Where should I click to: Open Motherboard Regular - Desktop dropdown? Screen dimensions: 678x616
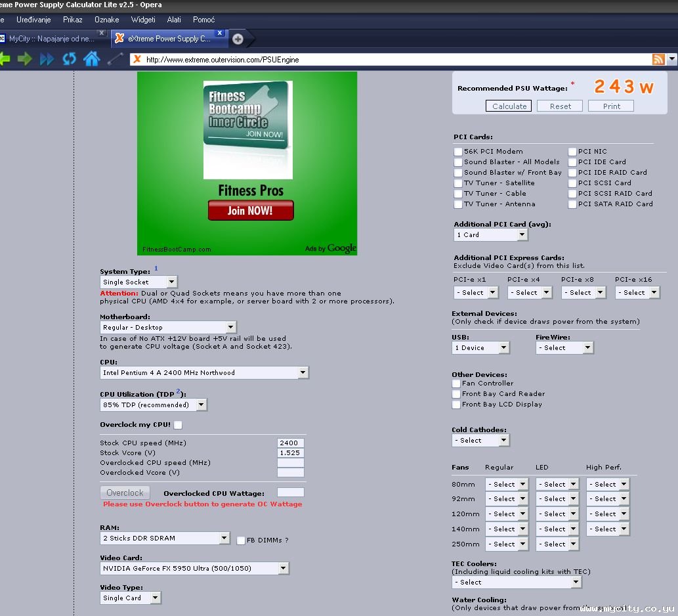[x=168, y=328]
